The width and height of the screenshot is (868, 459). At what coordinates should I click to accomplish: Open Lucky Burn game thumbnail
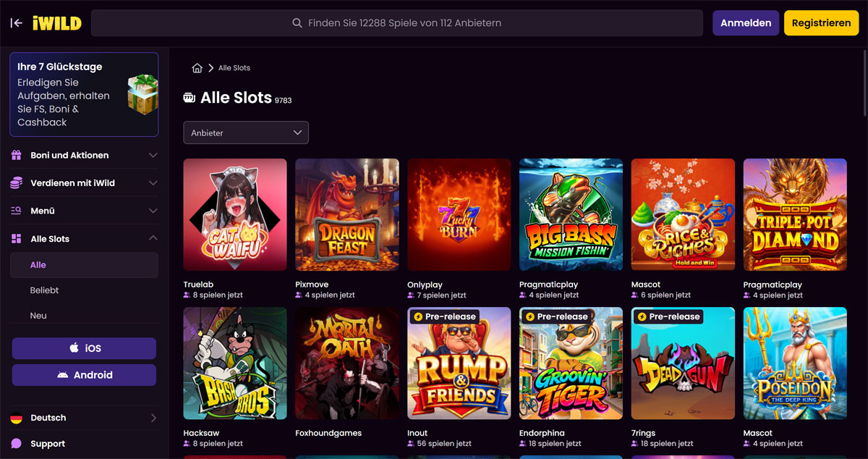459,214
